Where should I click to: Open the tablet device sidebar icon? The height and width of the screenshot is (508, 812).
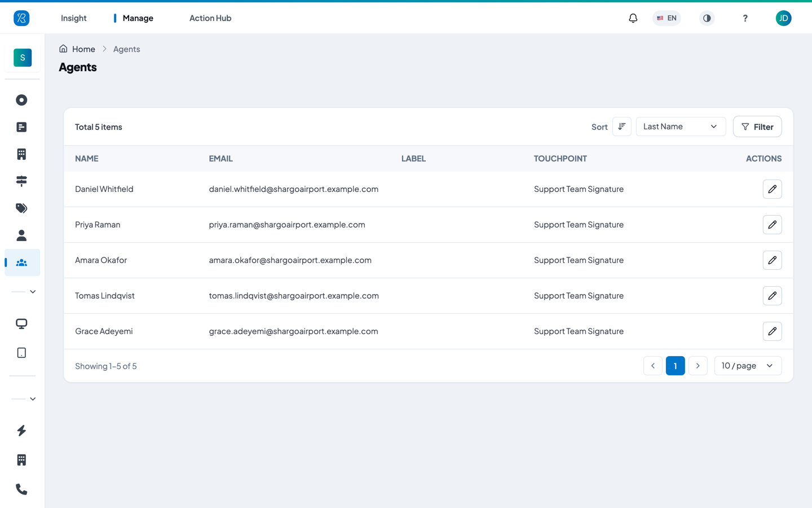[21, 353]
